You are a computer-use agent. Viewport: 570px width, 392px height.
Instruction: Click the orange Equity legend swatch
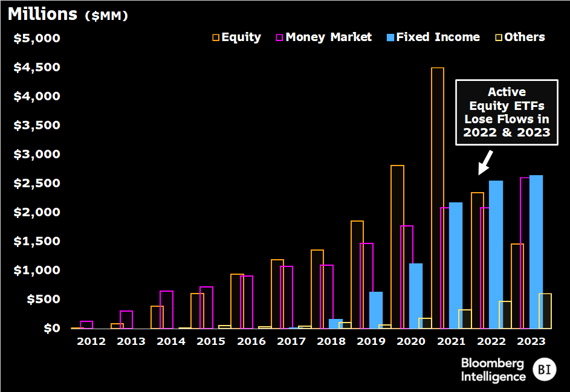(216, 37)
